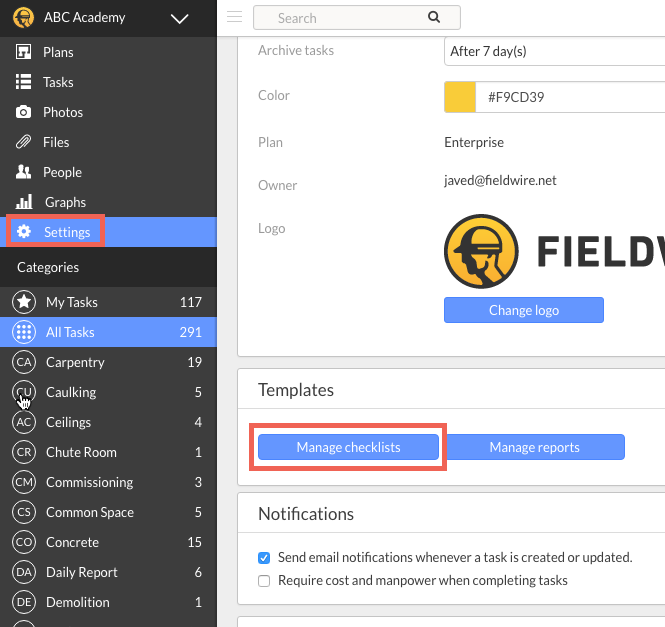Click the Manage reports button
The height and width of the screenshot is (627, 665).
[534, 447]
